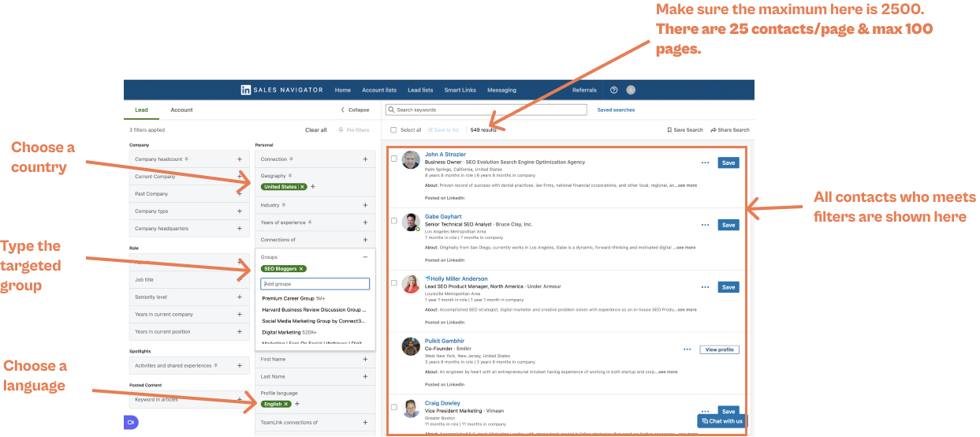Click Save to list option
Viewport: 980px width, 437px height.
(444, 129)
